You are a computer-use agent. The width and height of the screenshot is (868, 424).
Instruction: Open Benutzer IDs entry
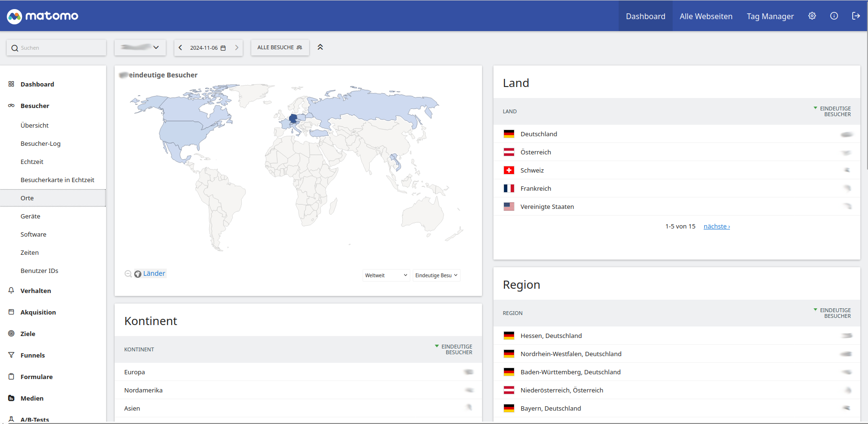39,271
